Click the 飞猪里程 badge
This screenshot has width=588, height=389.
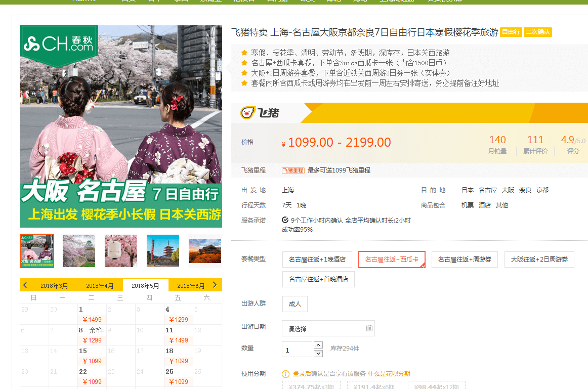293,170
